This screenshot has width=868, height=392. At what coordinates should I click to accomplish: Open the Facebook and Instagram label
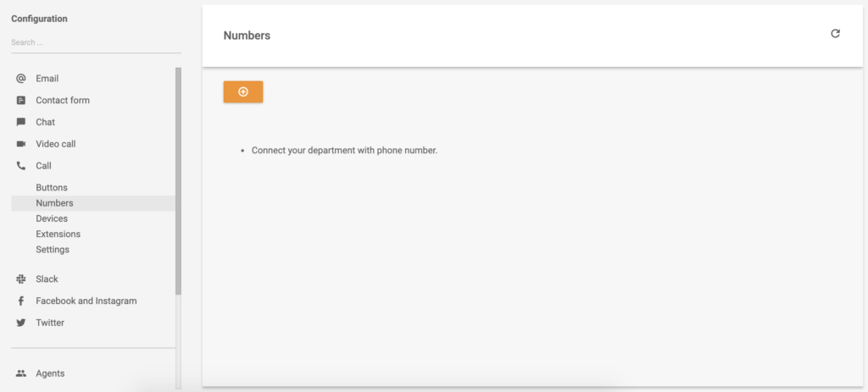tap(86, 301)
